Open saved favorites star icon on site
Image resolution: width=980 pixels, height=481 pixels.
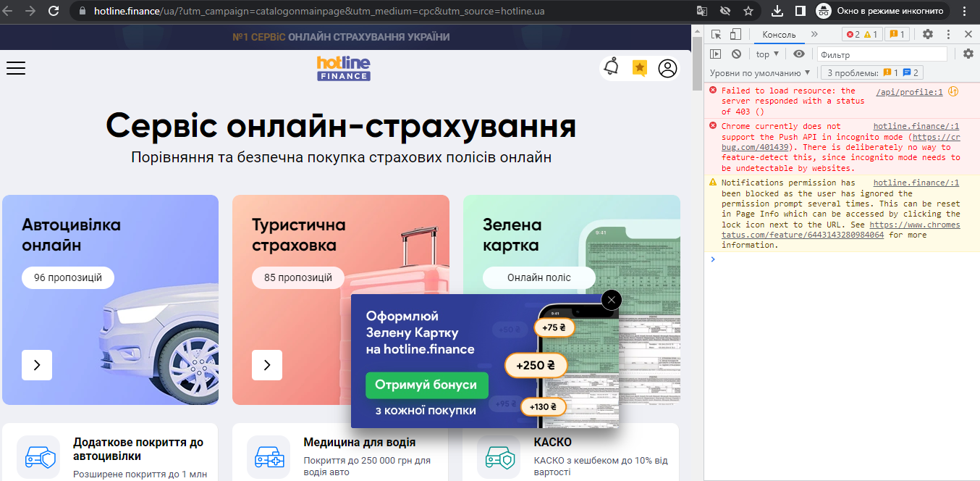[x=639, y=68]
